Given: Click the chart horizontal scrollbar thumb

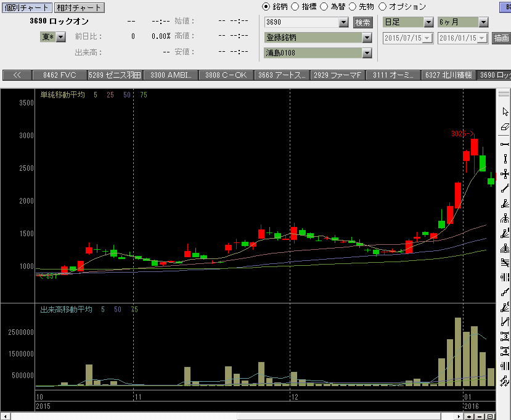Looking at the screenshot, I should pos(338,417).
